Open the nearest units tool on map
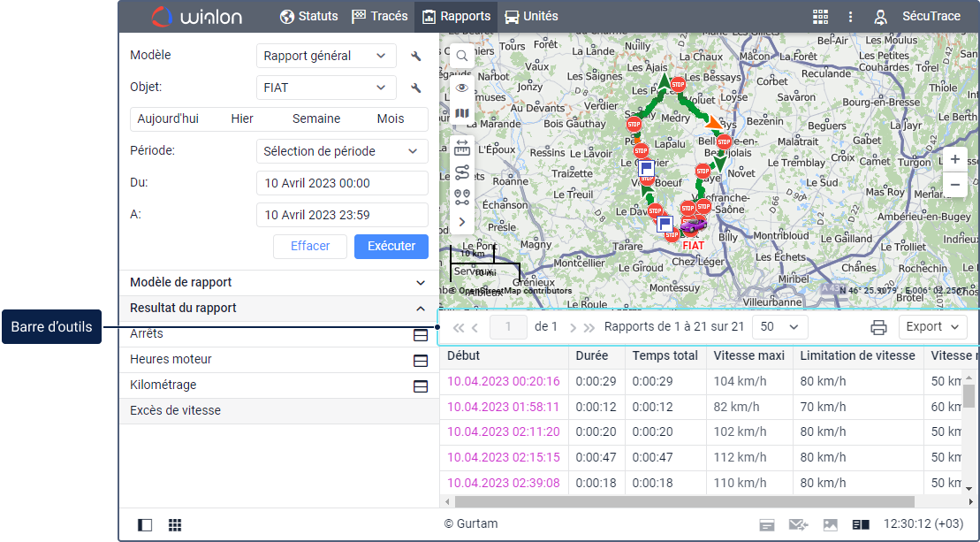Viewport: 980px width, 542px height. (462, 197)
